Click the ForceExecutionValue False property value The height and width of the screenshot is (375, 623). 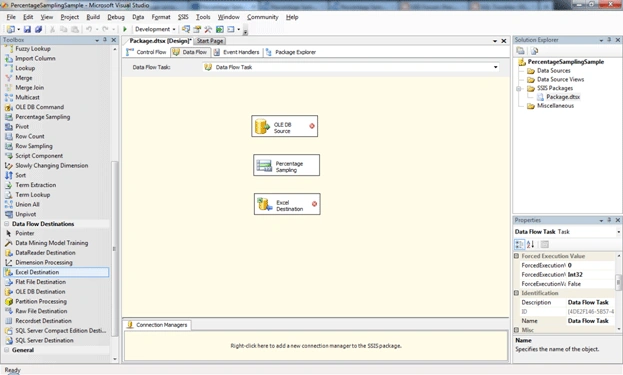click(x=590, y=284)
